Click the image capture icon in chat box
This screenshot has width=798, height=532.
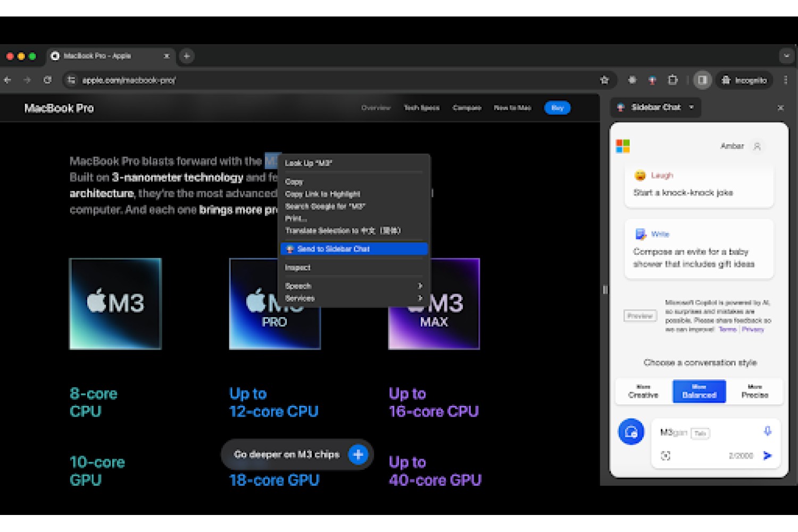coord(666,456)
